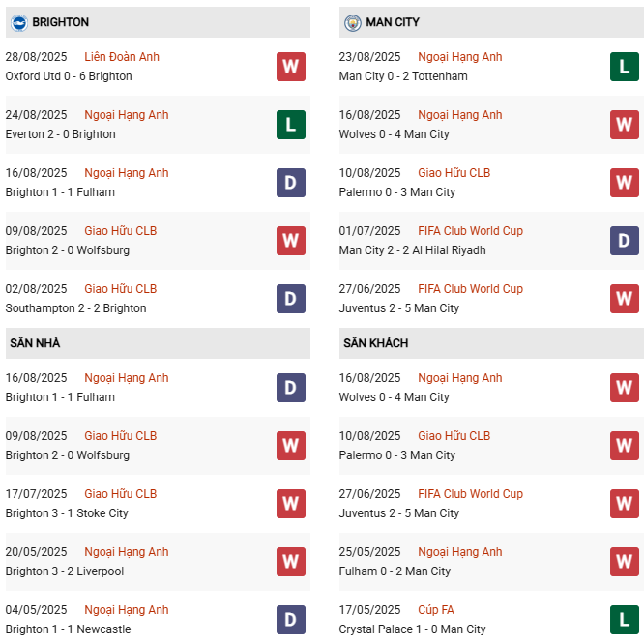644x644 pixels.
Task: Click the W badge for Oxford Utd match
Action: [x=291, y=67]
